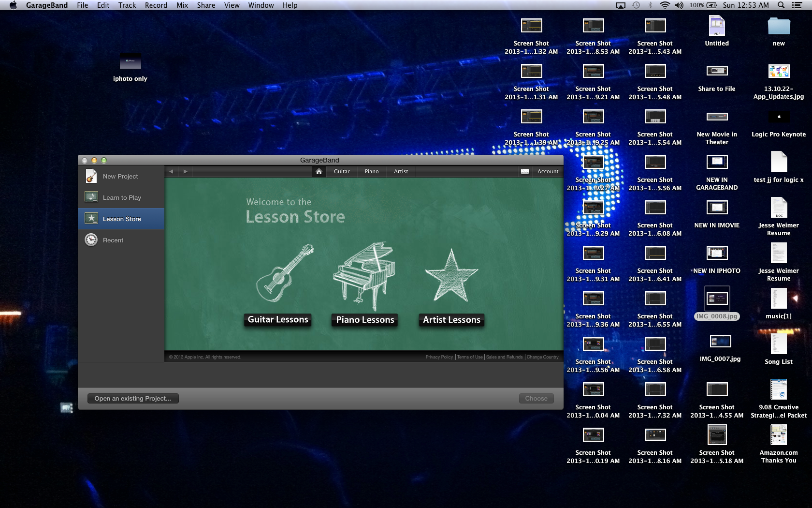Open Spotlight search magnifier
The height and width of the screenshot is (508, 812).
click(781, 5)
